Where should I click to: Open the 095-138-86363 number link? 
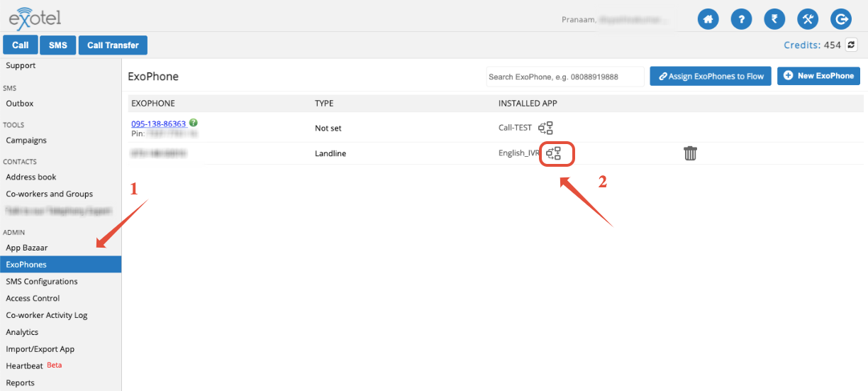coord(159,123)
